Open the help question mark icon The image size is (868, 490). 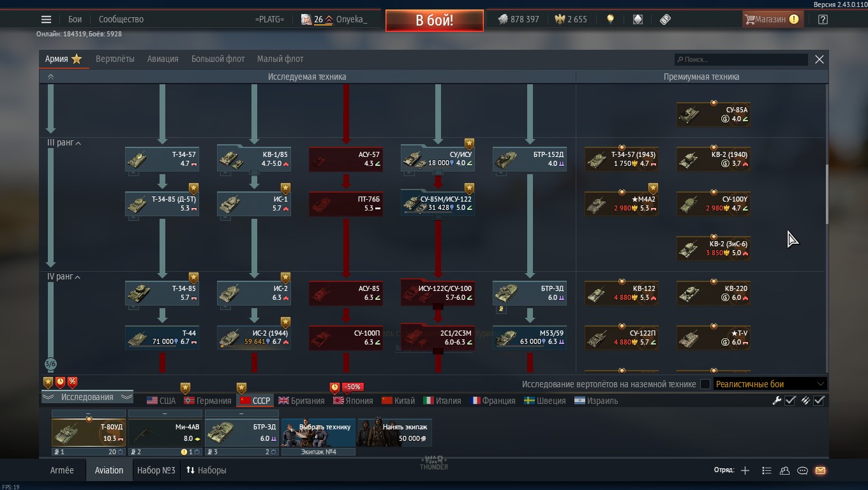[823, 19]
